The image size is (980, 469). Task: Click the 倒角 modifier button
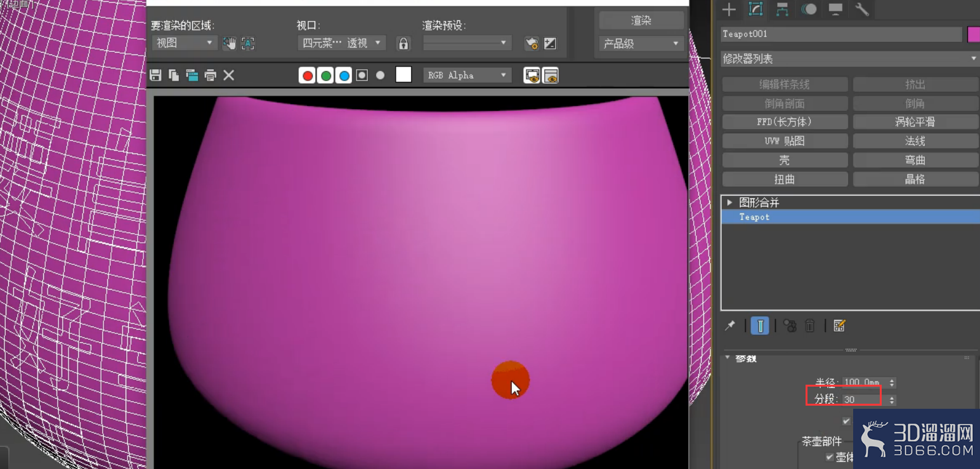[x=916, y=103]
